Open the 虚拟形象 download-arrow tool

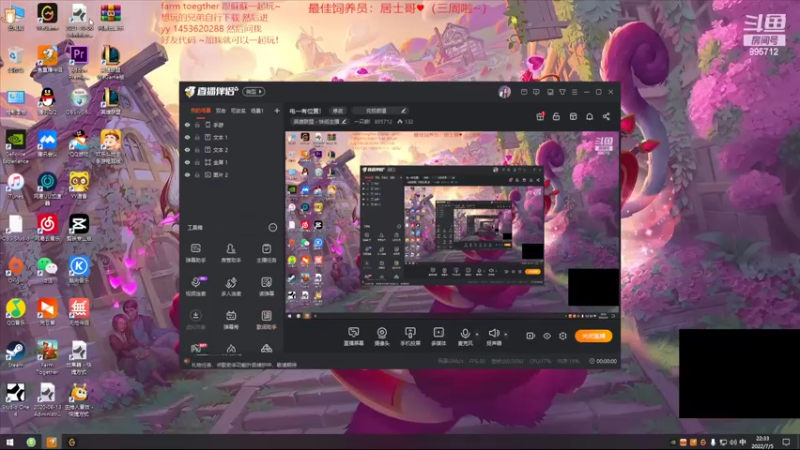pos(195,320)
